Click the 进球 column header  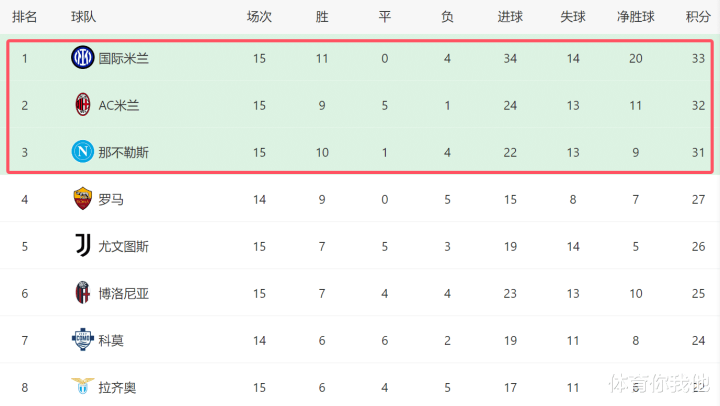(510, 16)
